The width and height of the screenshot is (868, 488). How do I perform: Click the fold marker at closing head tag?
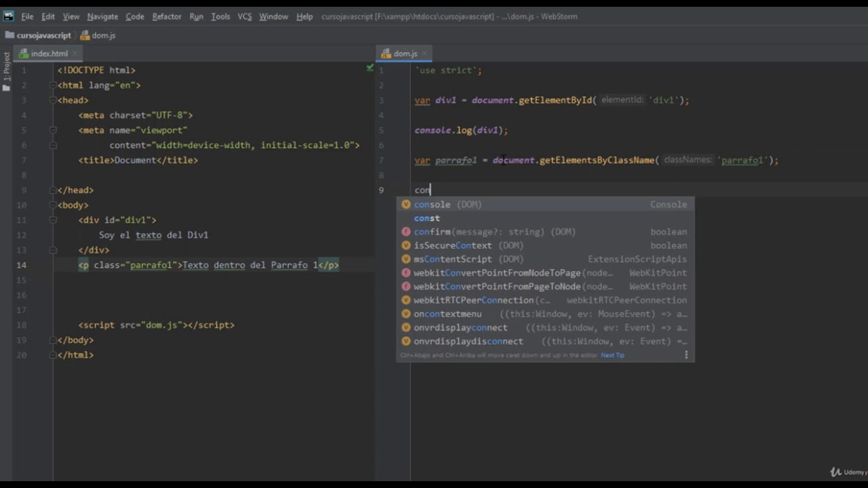tap(52, 190)
